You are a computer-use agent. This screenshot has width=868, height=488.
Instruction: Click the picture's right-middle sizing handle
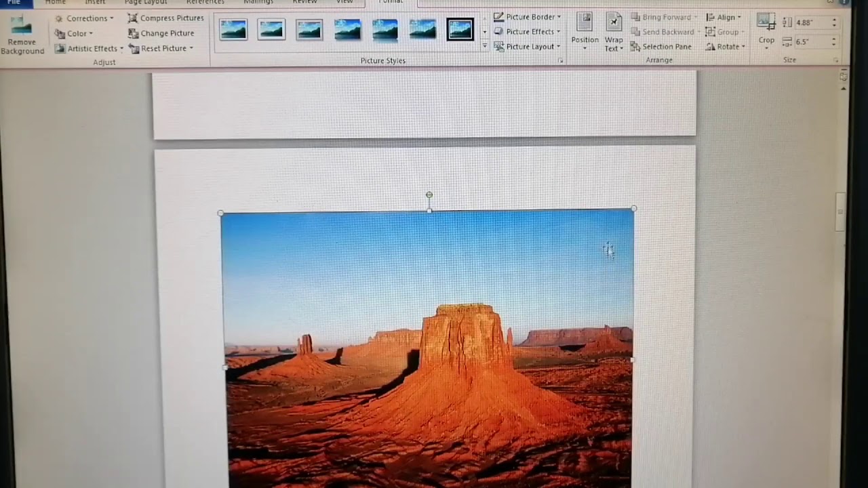point(632,360)
